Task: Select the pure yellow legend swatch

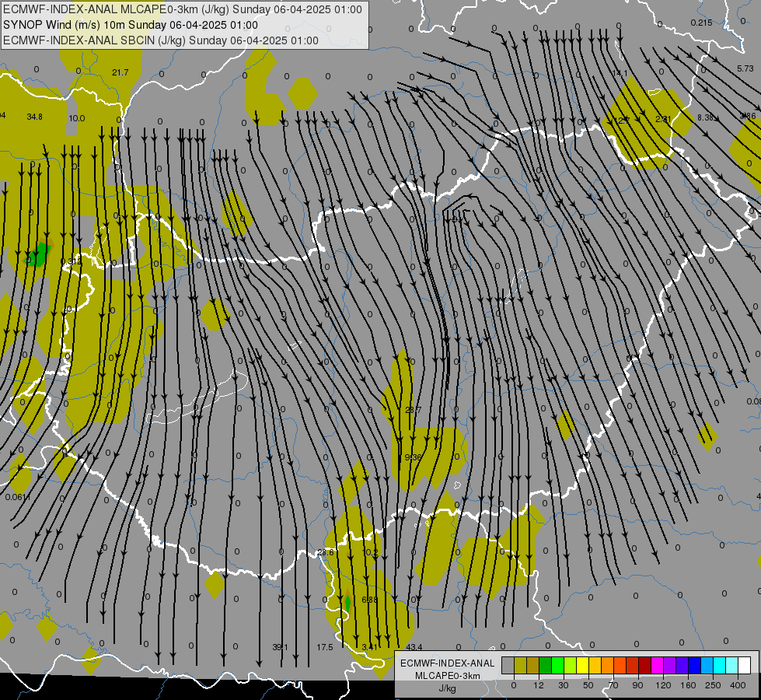Action: click(582, 665)
